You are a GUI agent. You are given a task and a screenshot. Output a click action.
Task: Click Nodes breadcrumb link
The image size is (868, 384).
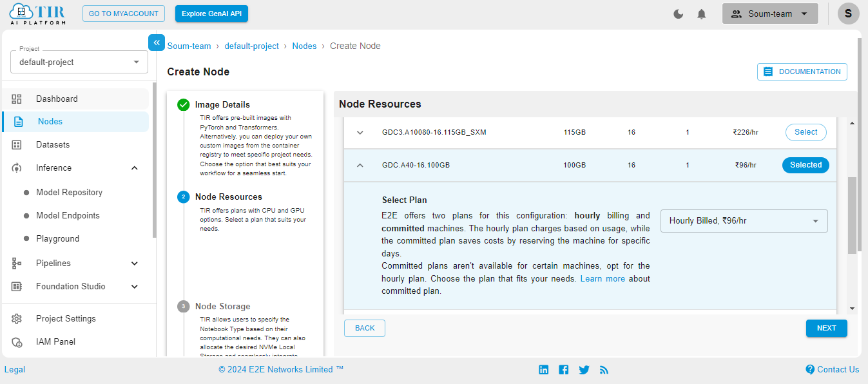point(305,46)
